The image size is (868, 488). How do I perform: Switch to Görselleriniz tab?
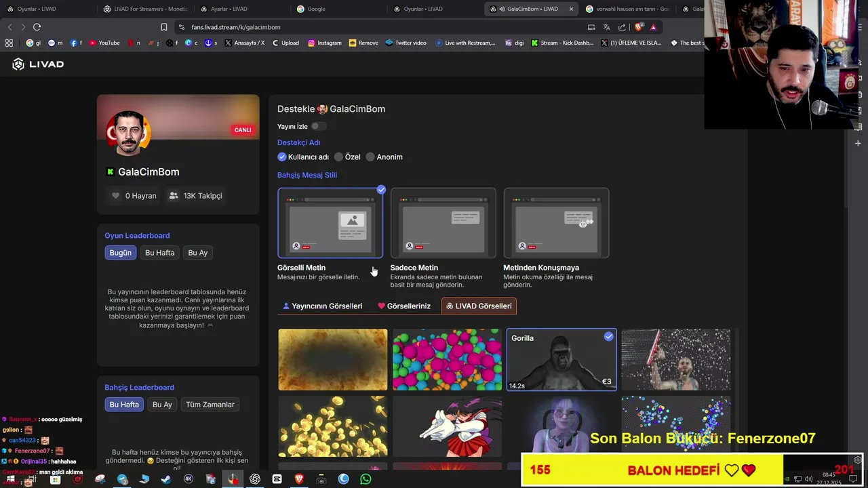(404, 306)
